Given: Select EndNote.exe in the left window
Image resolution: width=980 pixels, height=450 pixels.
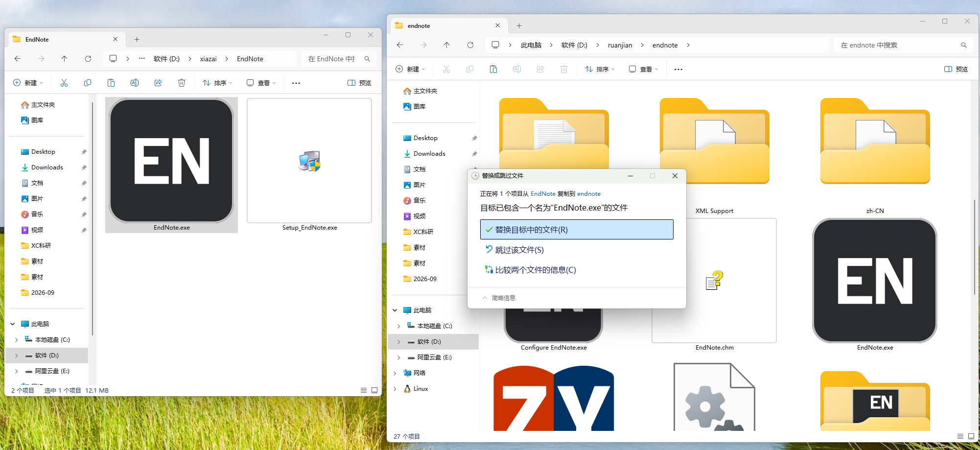Looking at the screenshot, I should coord(171,165).
